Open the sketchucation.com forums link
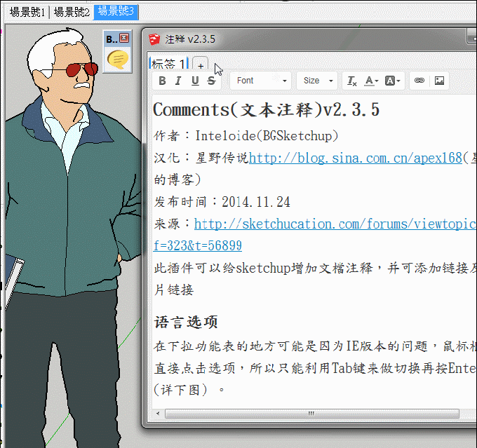477x448 pixels. 335,224
